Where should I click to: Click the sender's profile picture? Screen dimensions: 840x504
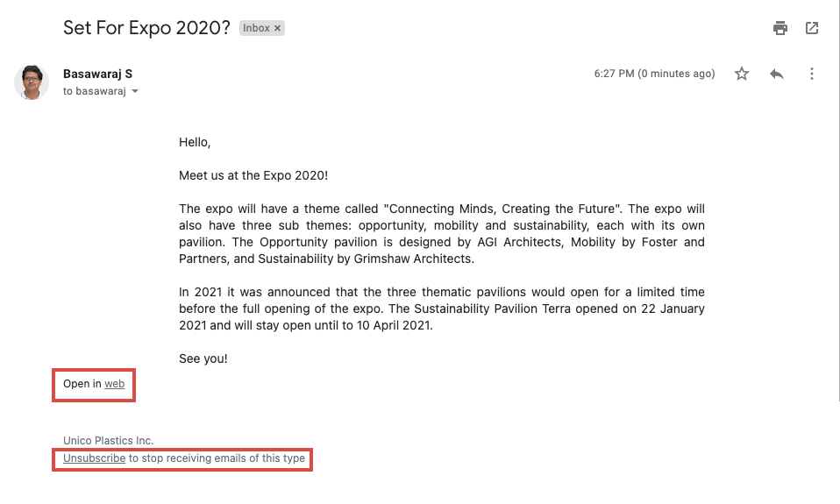32,82
